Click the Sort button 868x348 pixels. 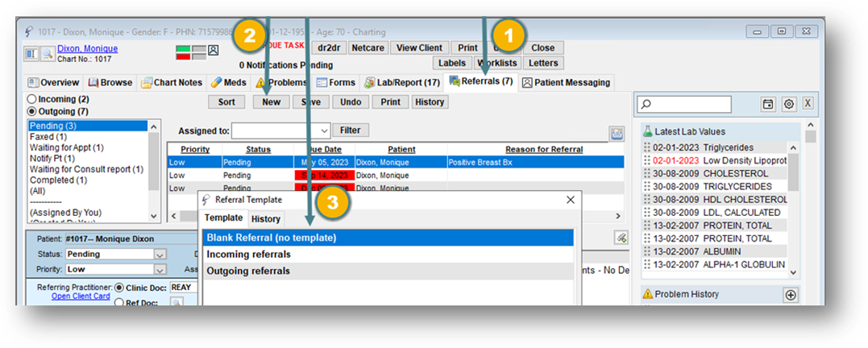pos(226,101)
